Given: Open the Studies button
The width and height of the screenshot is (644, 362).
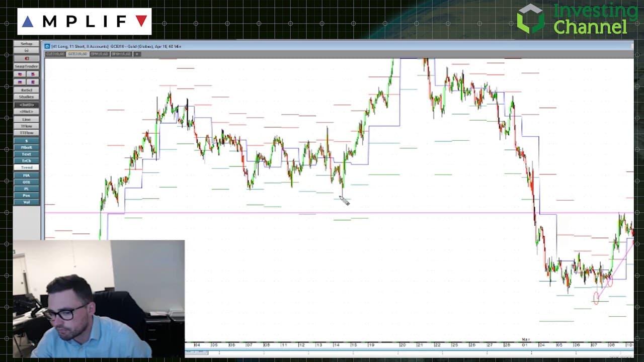Looking at the screenshot, I should click(x=26, y=97).
